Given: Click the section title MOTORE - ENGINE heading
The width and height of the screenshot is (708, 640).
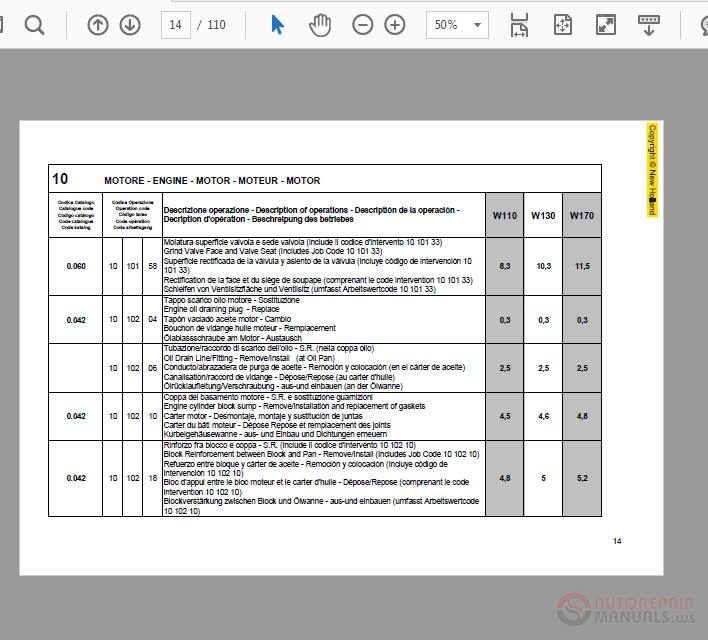Looking at the screenshot, I should pyautogui.click(x=212, y=181).
